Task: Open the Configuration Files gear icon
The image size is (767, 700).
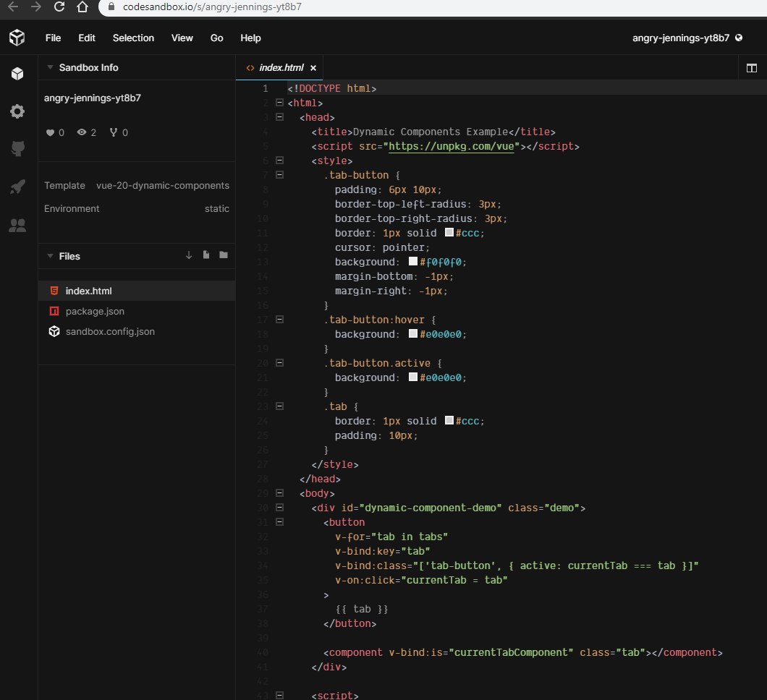Action: click(x=17, y=111)
